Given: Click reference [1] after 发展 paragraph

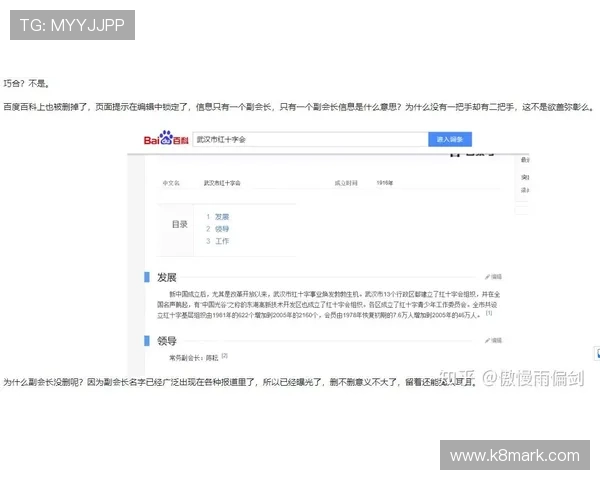Looking at the screenshot, I should coord(489,313).
